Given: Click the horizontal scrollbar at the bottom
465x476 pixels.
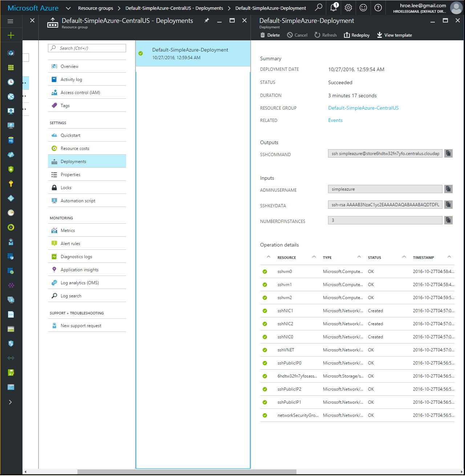Looking at the screenshot, I should [x=187, y=472].
